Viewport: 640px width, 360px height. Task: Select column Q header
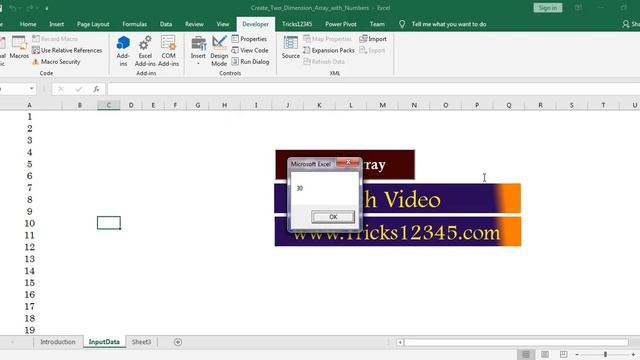[x=509, y=105]
